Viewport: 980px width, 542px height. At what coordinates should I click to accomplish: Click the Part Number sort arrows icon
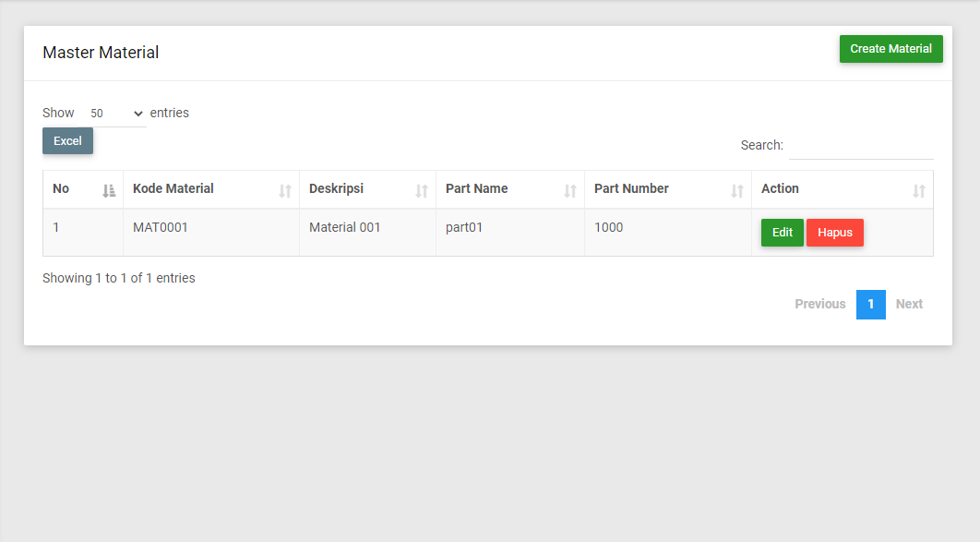[737, 190]
